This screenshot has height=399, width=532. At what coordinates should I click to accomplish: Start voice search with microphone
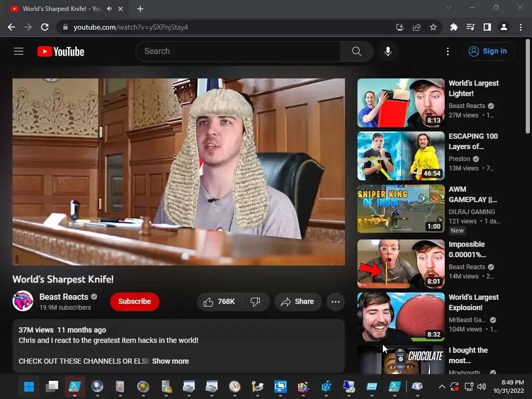(x=388, y=51)
